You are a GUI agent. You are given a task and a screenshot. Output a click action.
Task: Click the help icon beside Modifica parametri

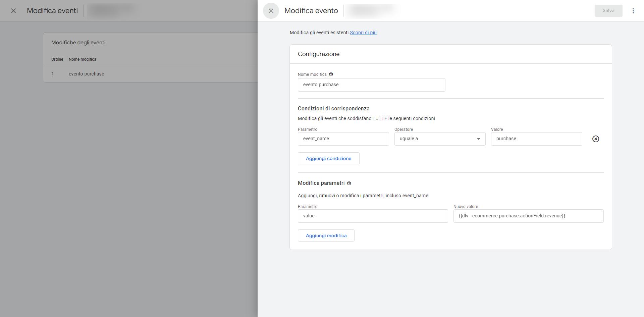coord(349,183)
